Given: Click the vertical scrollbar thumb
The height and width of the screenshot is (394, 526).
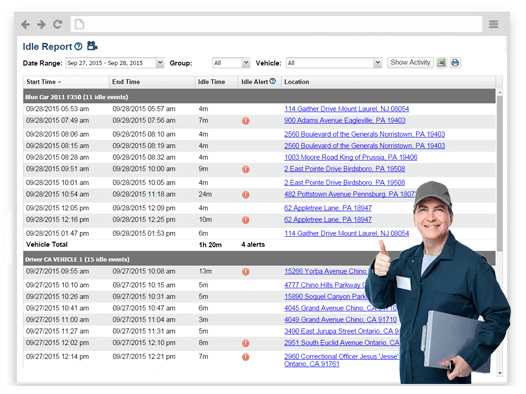Looking at the screenshot, I should point(499,174).
